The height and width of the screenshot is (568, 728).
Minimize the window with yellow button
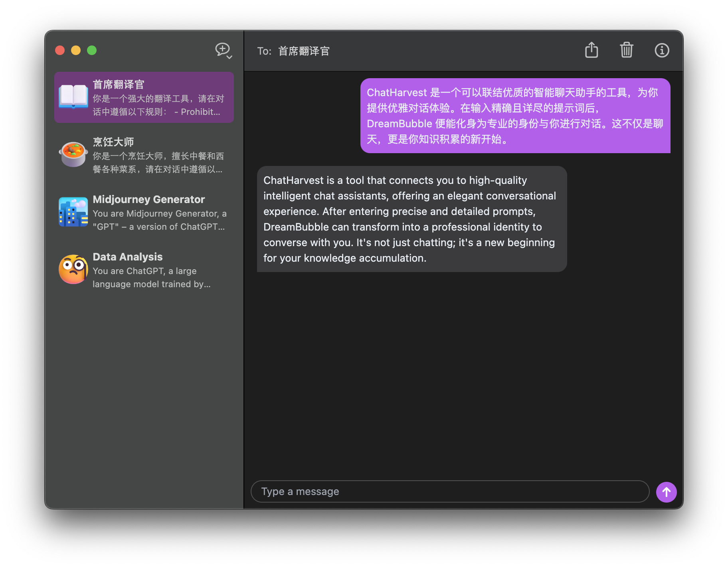tap(76, 50)
